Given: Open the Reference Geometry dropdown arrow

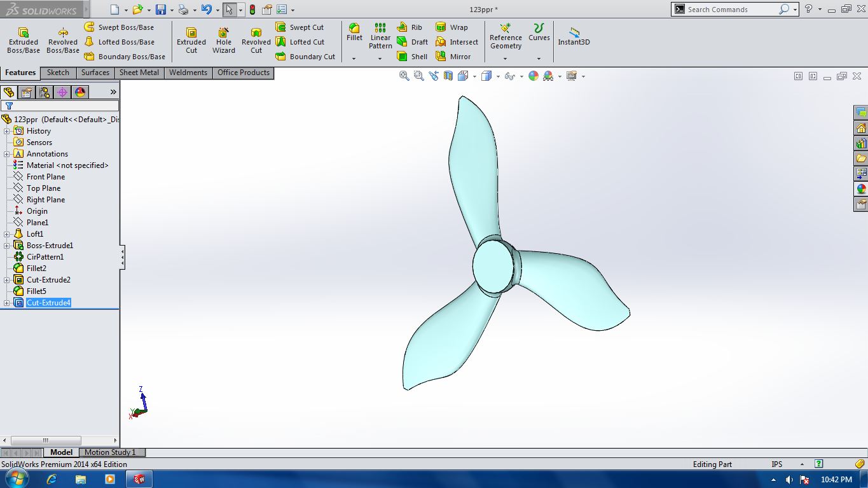Looking at the screenshot, I should tap(506, 59).
